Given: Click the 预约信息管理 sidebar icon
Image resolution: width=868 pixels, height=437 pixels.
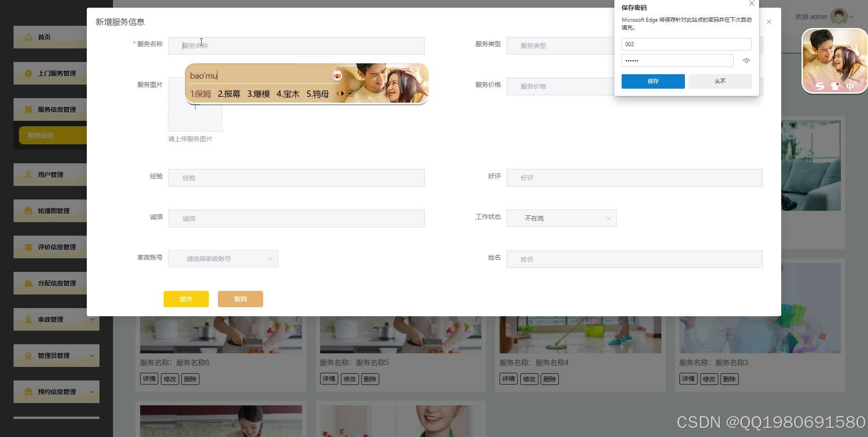Looking at the screenshot, I should pos(28,392).
